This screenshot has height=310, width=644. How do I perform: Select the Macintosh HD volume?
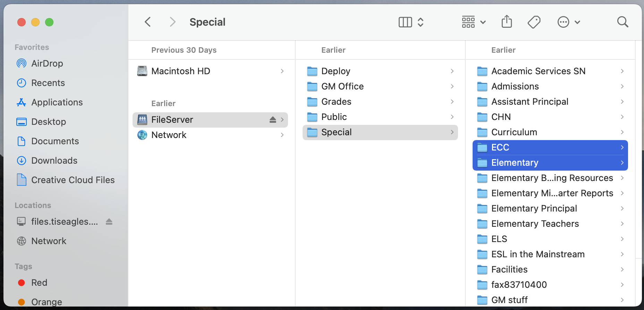(x=180, y=71)
